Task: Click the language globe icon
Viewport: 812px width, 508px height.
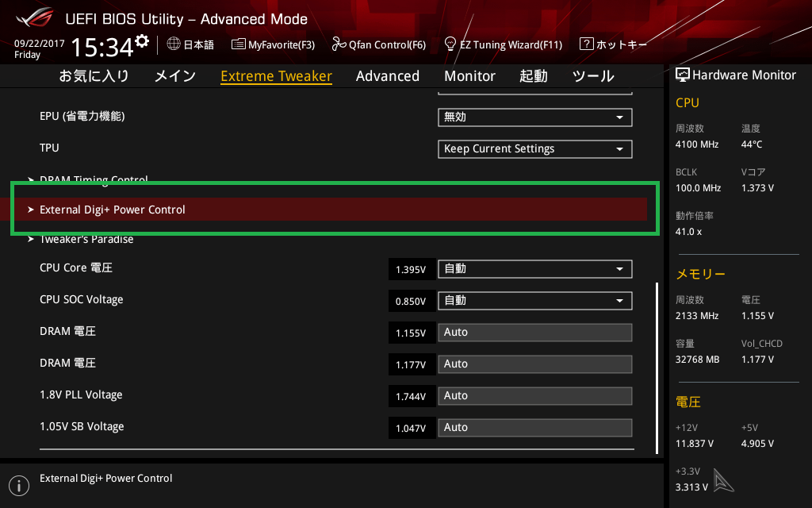Action: pos(174,44)
